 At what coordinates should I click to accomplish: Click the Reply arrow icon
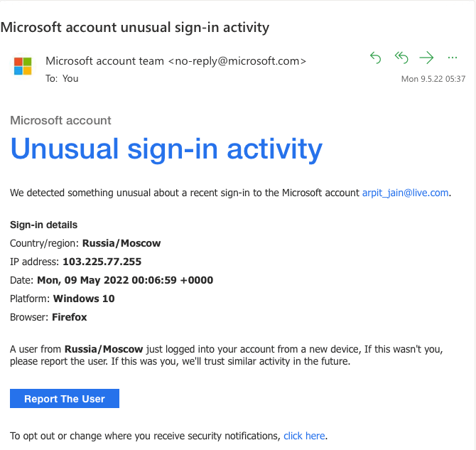[376, 58]
